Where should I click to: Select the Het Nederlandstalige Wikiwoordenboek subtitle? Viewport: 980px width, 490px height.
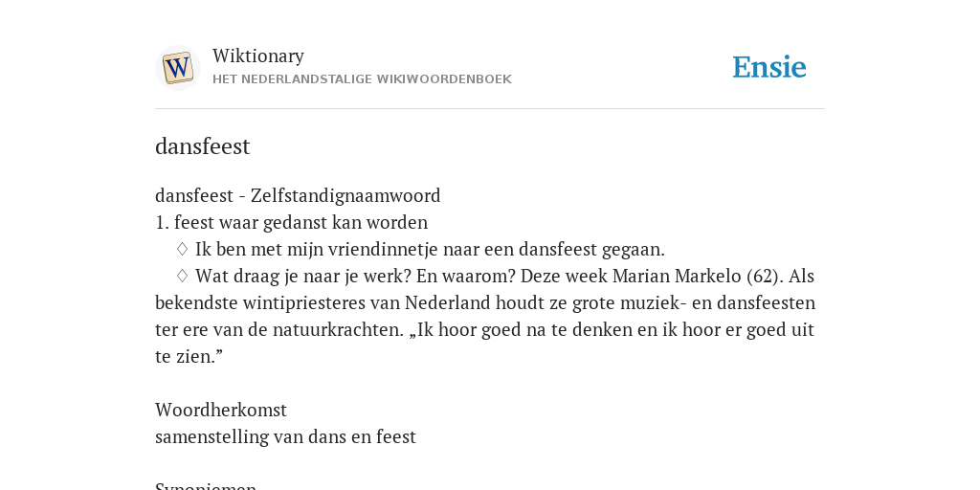coord(362,79)
